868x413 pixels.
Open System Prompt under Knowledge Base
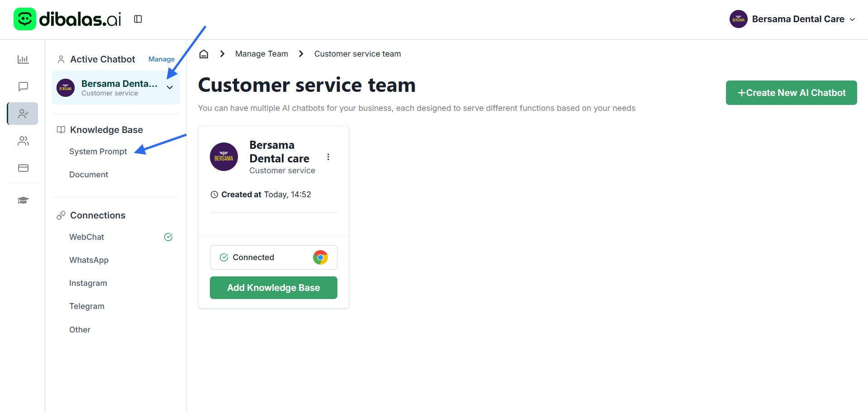98,152
